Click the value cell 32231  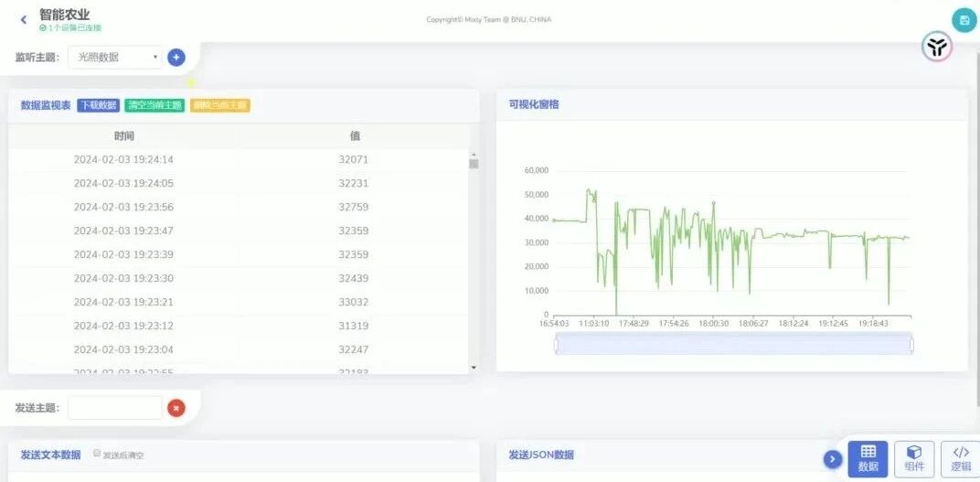(x=354, y=183)
